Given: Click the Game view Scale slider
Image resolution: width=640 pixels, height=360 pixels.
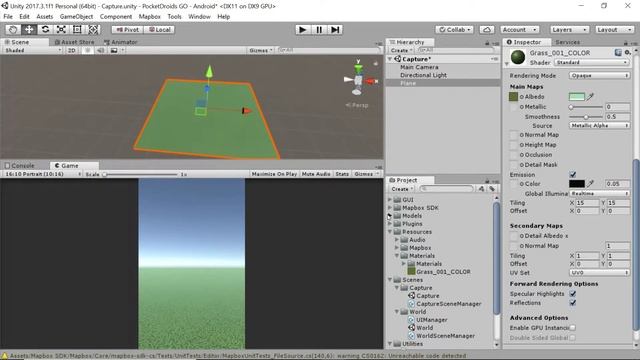Looking at the screenshot, I should (x=141, y=174).
